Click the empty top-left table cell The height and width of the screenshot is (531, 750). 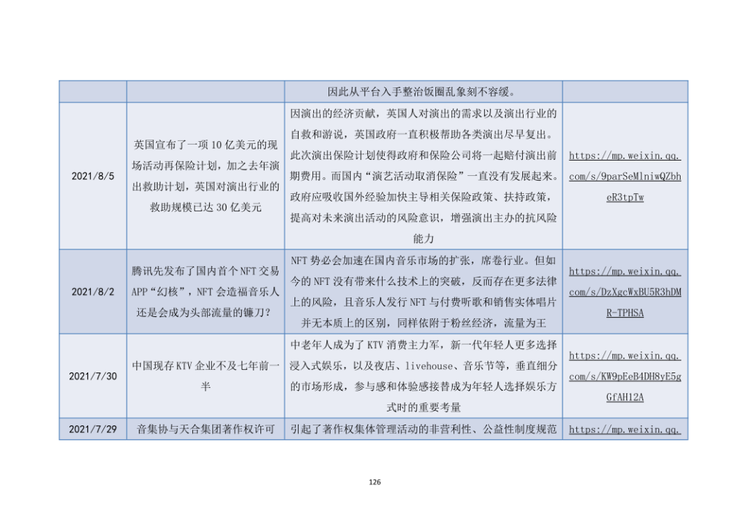point(93,91)
